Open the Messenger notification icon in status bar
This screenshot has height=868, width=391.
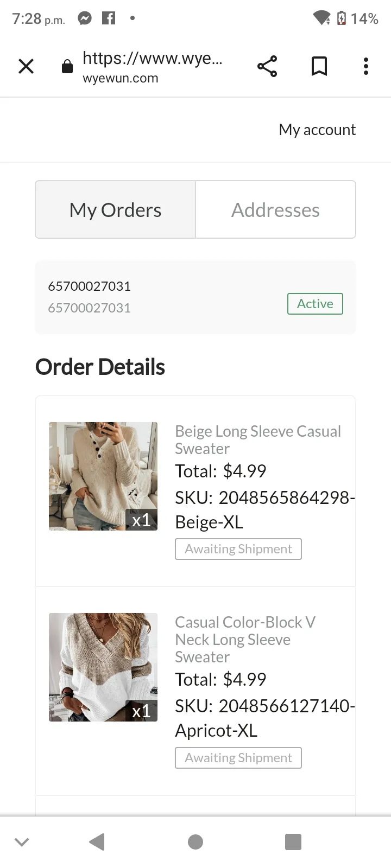(x=84, y=18)
